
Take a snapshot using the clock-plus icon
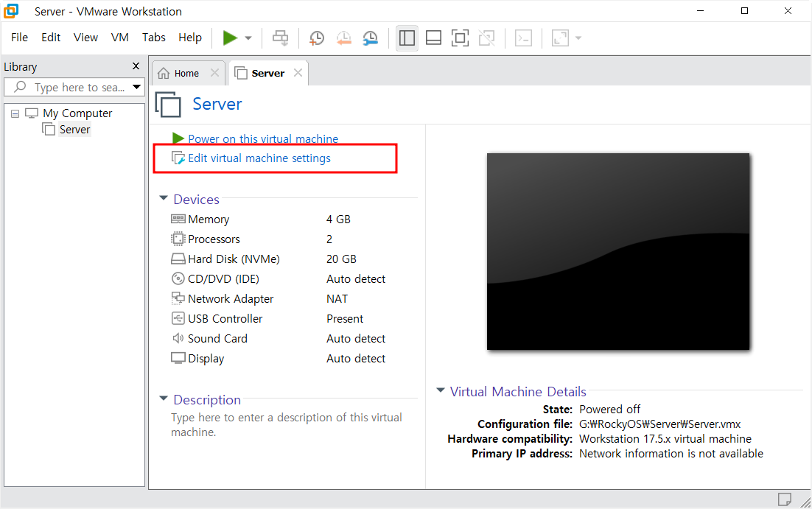coord(316,38)
